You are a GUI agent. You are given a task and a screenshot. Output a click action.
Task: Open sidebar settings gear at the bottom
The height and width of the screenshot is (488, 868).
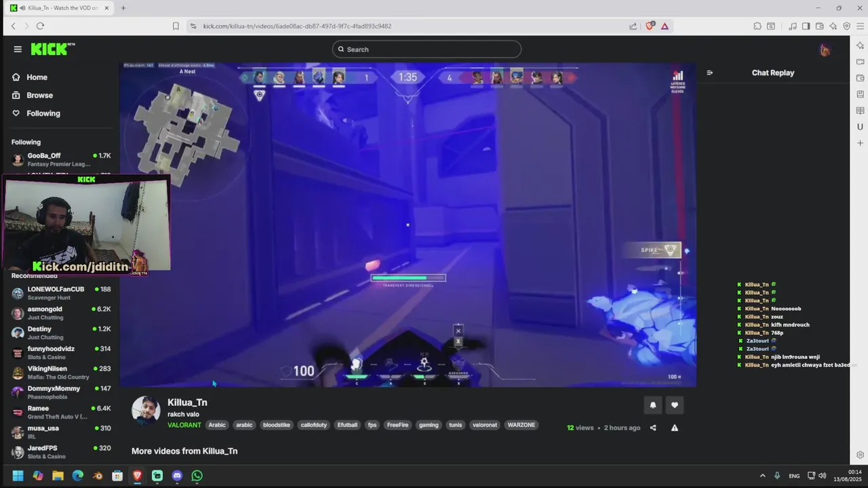tap(860, 455)
